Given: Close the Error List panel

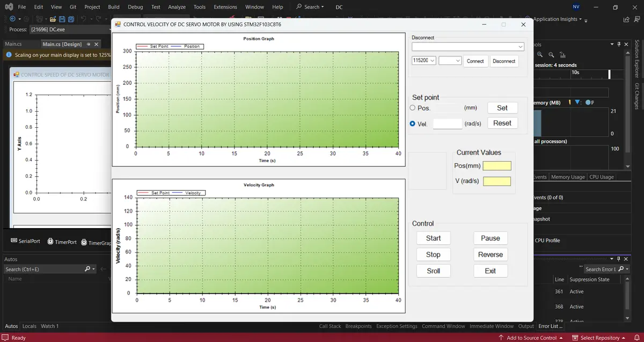Looking at the screenshot, I should tap(626, 259).
